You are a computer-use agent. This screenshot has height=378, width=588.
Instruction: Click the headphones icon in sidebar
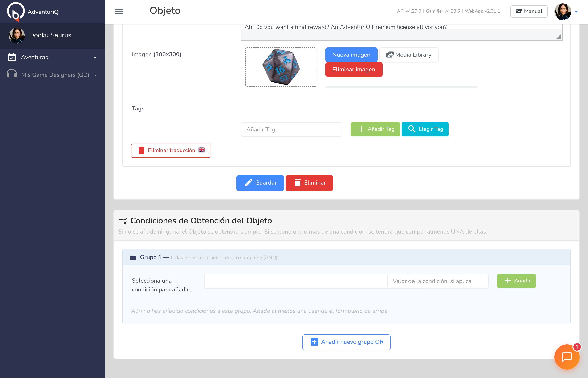12,73
